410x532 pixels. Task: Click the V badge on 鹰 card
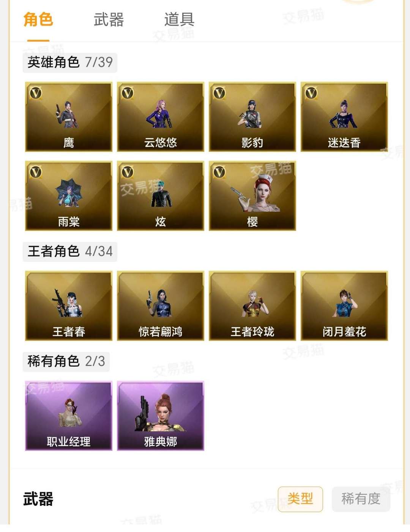tap(36, 93)
